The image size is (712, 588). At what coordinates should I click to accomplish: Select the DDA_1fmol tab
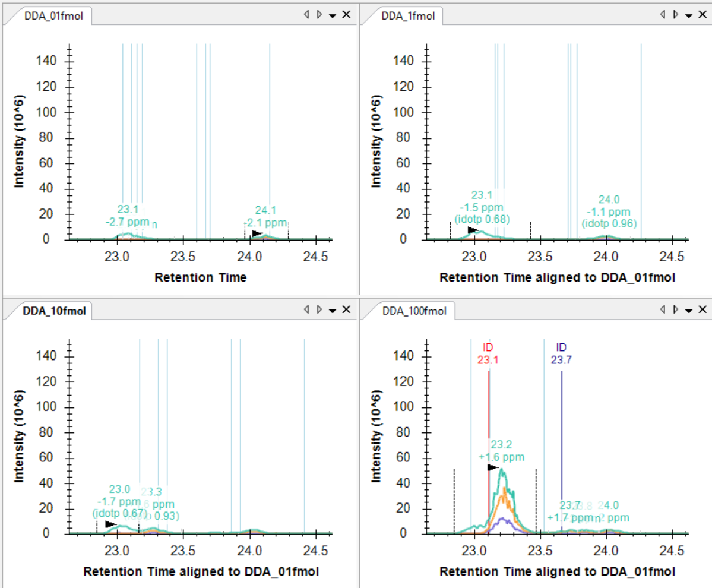(x=407, y=15)
